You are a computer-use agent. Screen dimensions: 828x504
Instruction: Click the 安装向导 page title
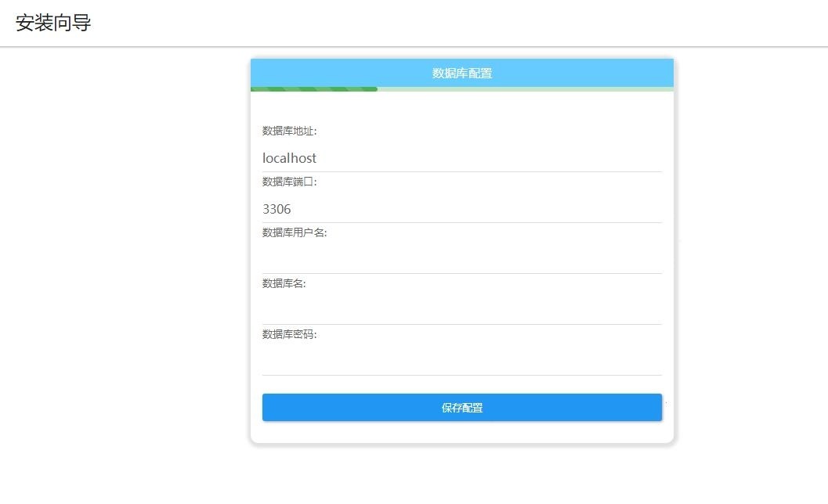tap(53, 23)
